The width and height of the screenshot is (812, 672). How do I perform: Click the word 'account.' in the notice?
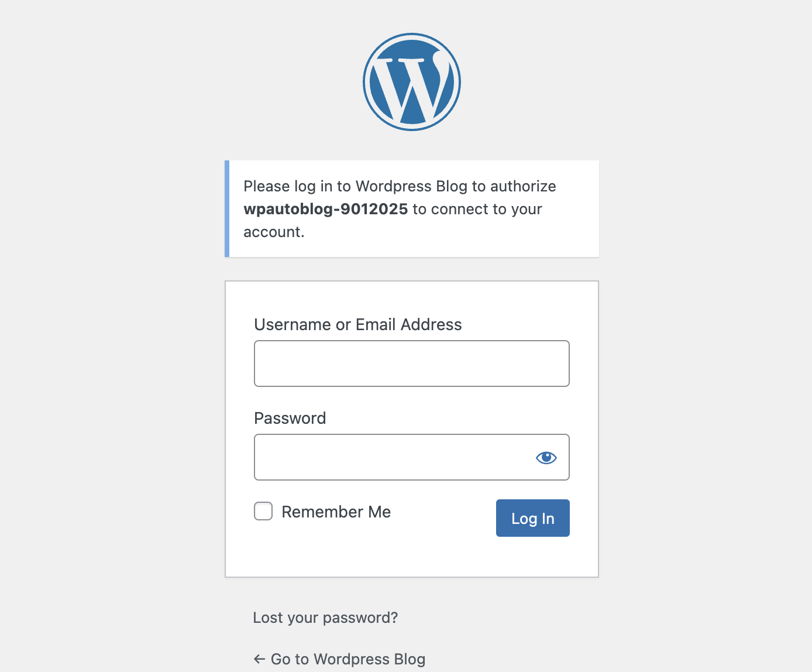click(x=274, y=232)
